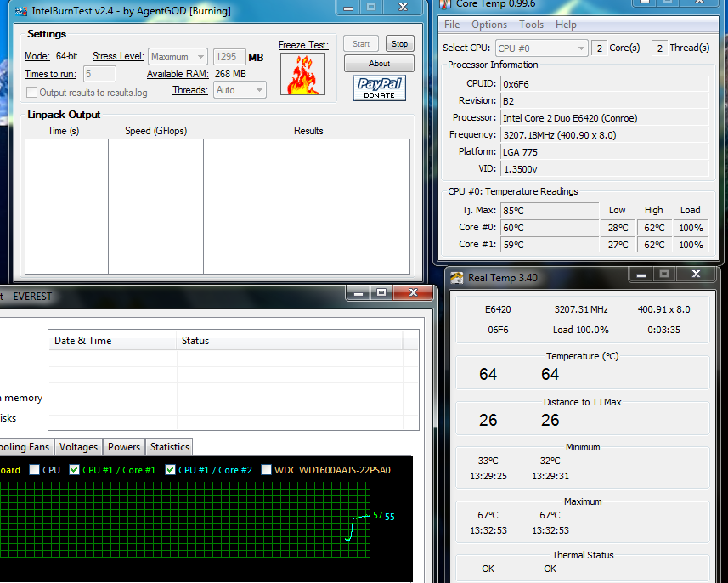Click the PayPal Donate image
The width and height of the screenshot is (728, 583).
tap(380, 88)
